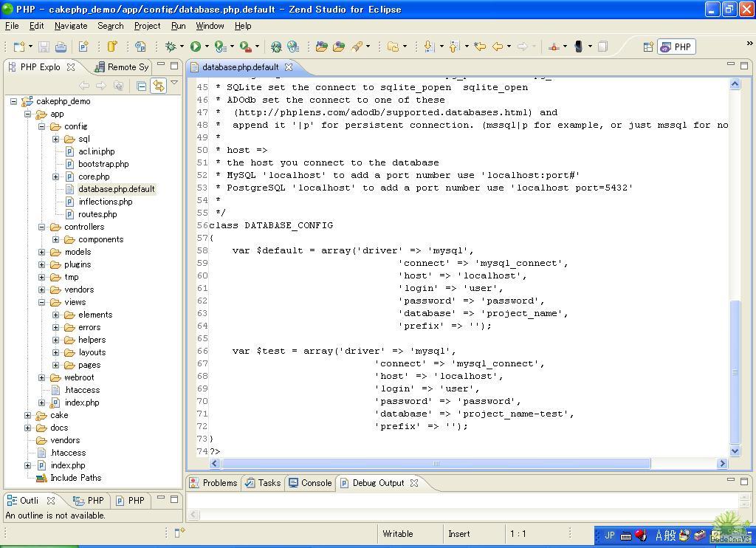Click the Profile URL globe-with-clock icon
756x548 pixels.
(x=292, y=47)
